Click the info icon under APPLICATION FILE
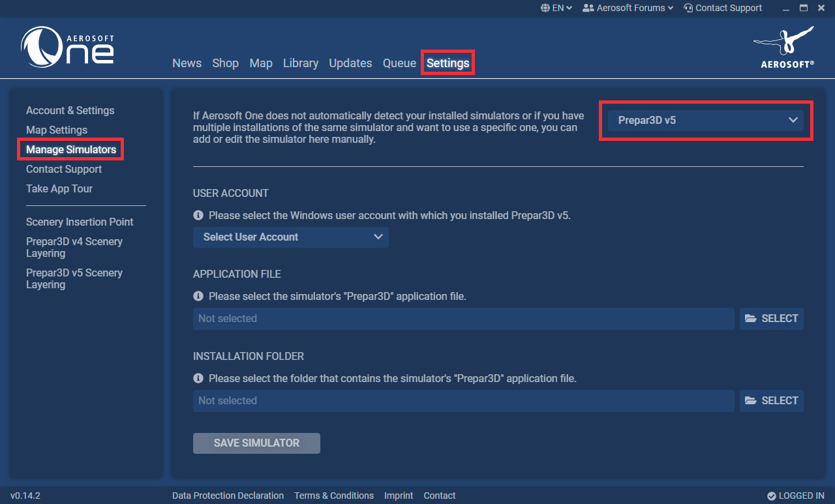The image size is (835, 504). click(x=198, y=296)
